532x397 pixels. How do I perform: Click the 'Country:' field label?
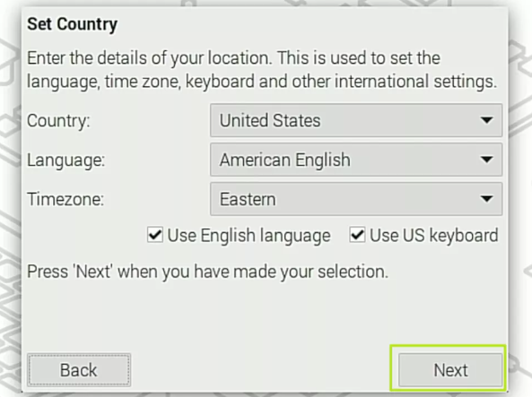tap(58, 121)
